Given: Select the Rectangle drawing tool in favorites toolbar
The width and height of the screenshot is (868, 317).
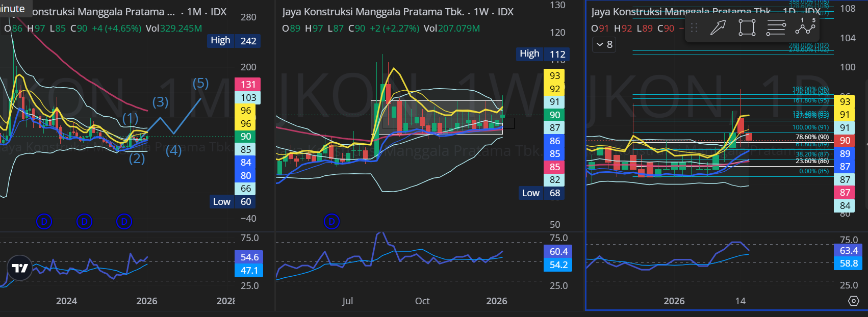Looking at the screenshot, I should pyautogui.click(x=747, y=27).
